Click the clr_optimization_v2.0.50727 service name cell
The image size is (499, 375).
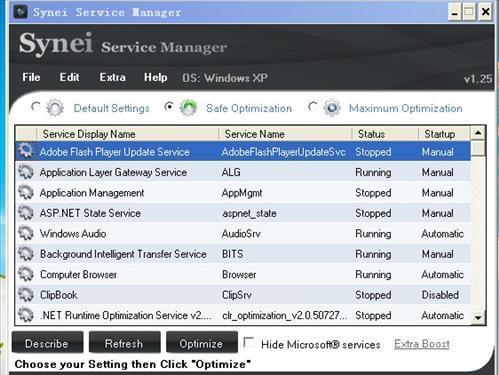coord(285,315)
